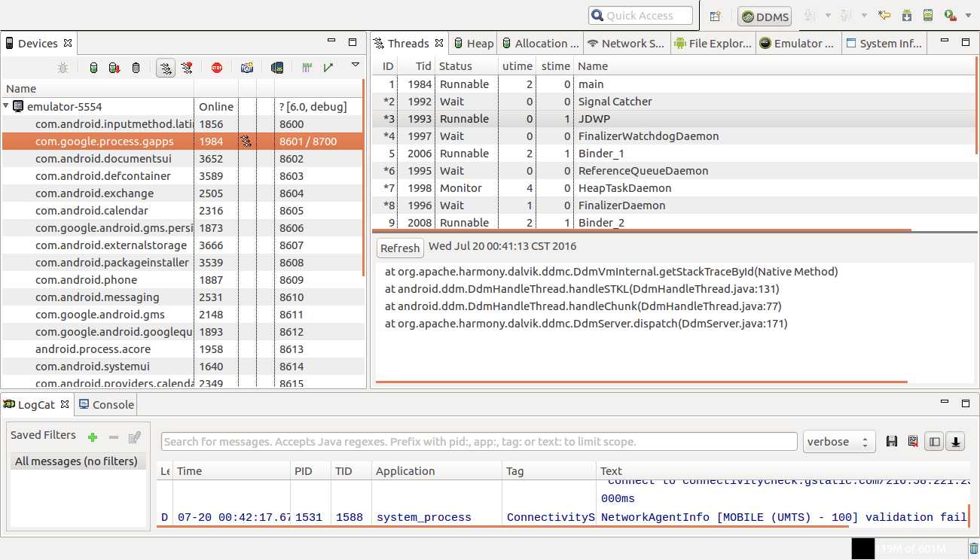Select the main thread row
This screenshot has height=560, width=980.
click(673, 84)
